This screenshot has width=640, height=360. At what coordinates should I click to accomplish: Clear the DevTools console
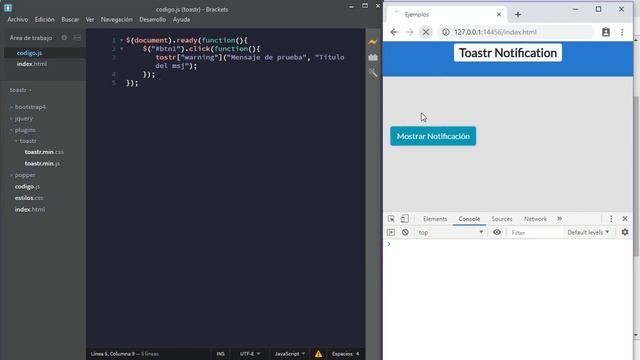pyautogui.click(x=405, y=232)
